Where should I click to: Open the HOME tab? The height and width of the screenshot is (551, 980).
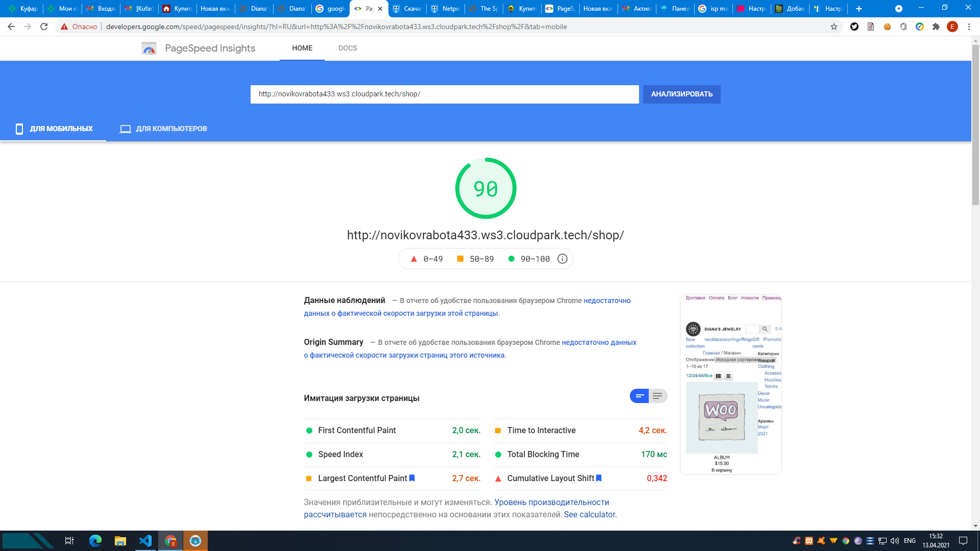[x=302, y=48]
